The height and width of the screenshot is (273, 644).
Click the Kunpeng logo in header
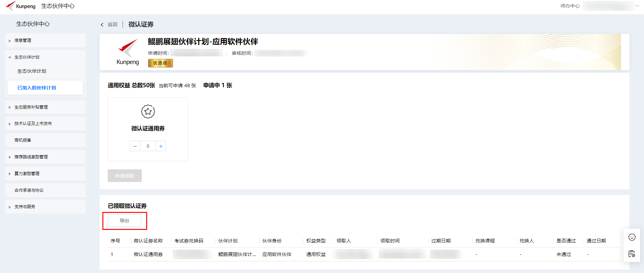coord(21,6)
